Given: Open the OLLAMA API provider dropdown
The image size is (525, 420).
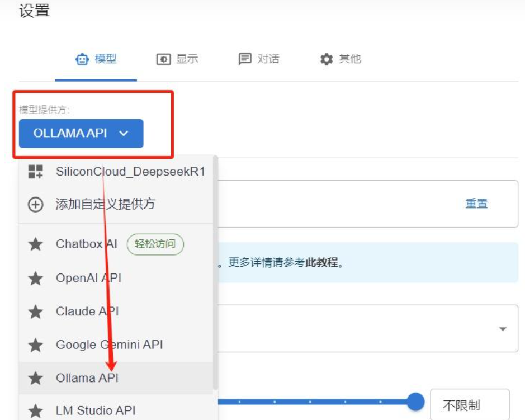Looking at the screenshot, I should (81, 133).
